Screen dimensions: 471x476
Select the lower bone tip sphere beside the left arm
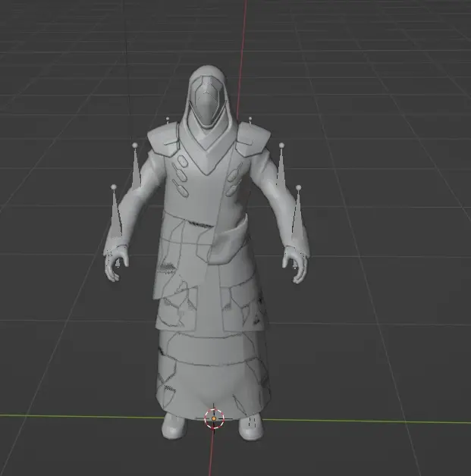pyautogui.click(x=114, y=186)
